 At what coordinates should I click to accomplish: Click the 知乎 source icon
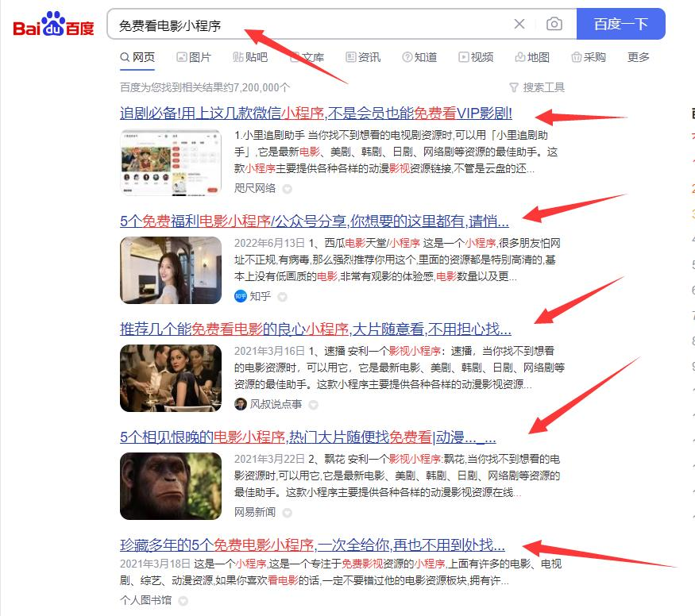[241, 296]
